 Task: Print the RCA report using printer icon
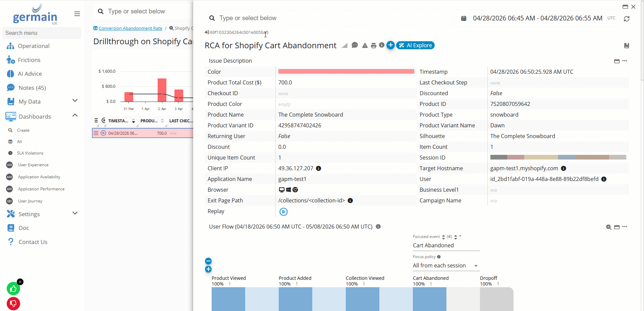click(374, 46)
